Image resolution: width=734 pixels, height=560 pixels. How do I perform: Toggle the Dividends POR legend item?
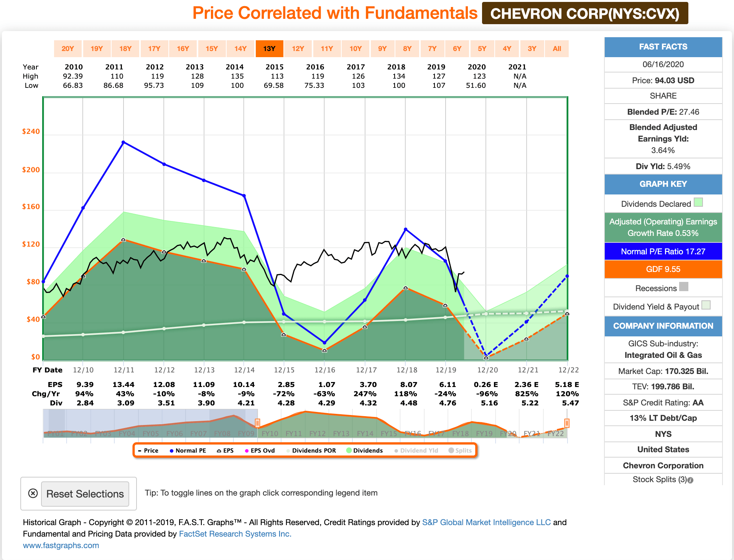click(311, 451)
